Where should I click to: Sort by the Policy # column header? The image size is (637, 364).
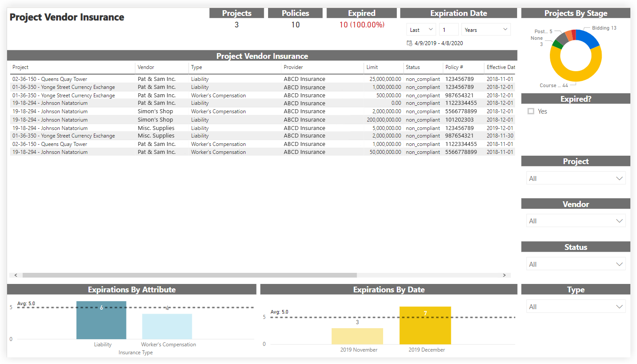tap(454, 67)
